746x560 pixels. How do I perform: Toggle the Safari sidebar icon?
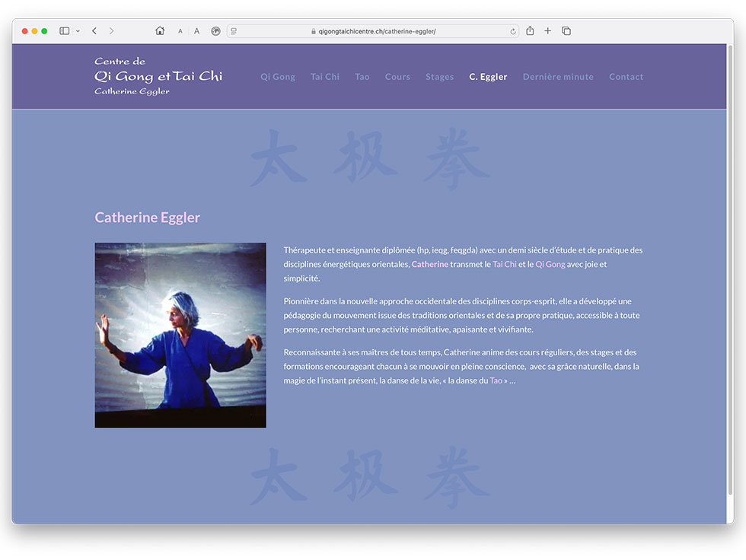[64, 31]
